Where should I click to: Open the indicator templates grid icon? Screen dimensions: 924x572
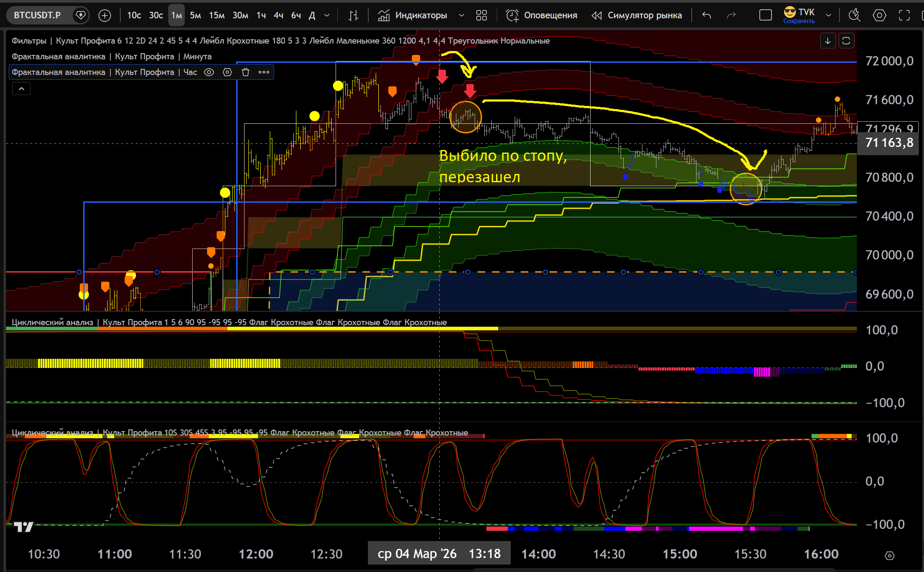click(481, 16)
